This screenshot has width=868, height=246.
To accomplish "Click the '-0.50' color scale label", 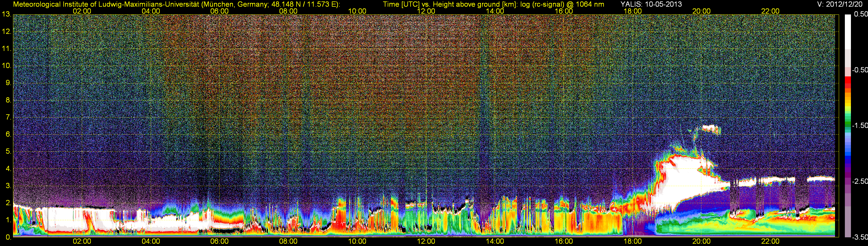I will click(x=860, y=70).
